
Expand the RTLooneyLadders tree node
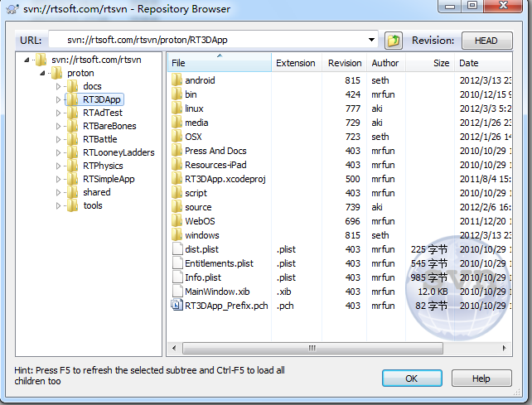[x=58, y=152]
